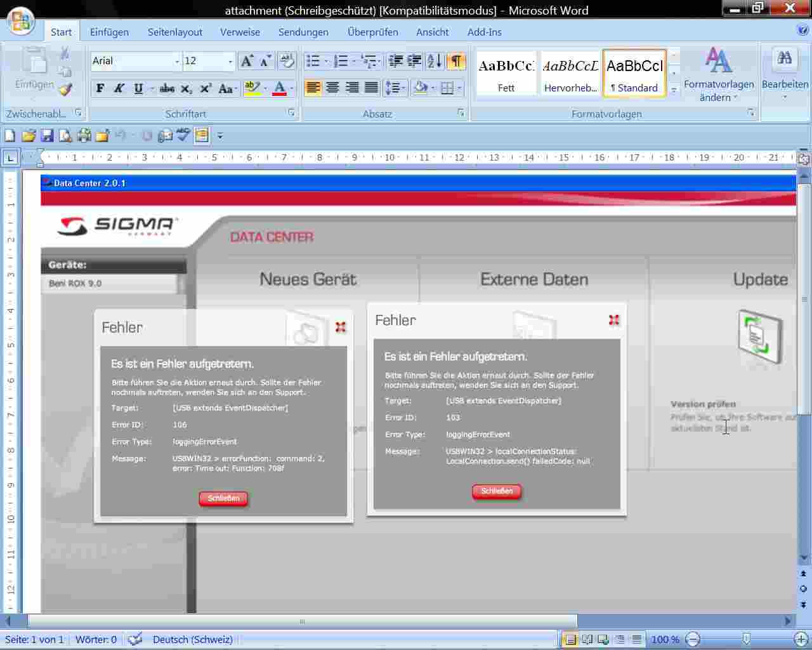Increase paragraph indent
The image size is (812, 650).
pos(414,61)
